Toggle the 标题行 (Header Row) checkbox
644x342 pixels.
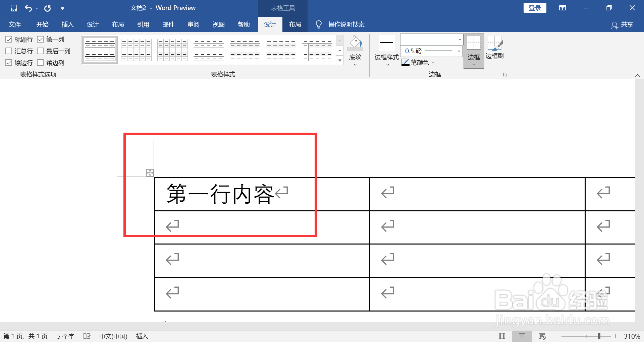9,39
